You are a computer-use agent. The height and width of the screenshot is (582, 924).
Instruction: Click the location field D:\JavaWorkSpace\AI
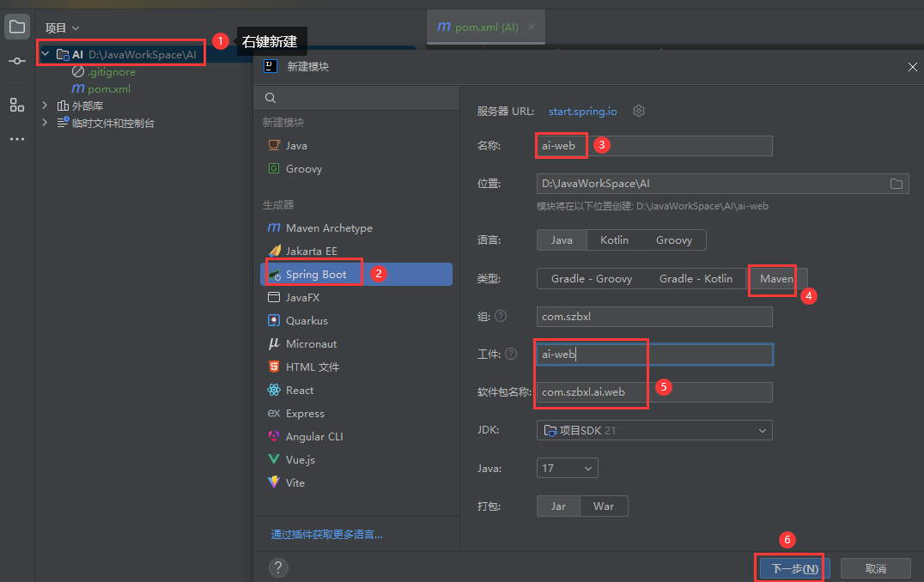pos(722,184)
